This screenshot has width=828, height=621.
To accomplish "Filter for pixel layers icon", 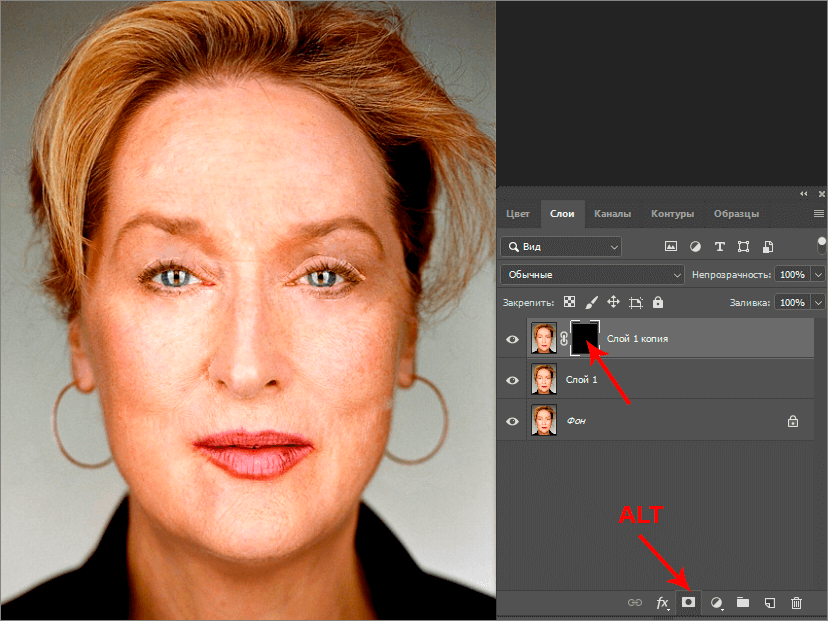I will click(x=671, y=246).
